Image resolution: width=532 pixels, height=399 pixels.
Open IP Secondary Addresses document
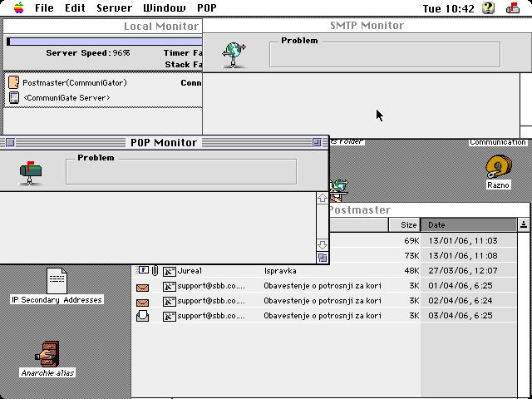[x=56, y=281]
